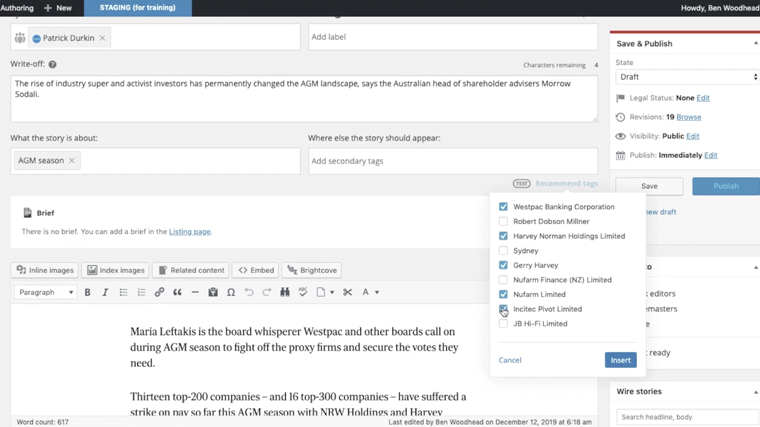Open the New menu in admin bar
The height and width of the screenshot is (427, 760).
coord(58,8)
